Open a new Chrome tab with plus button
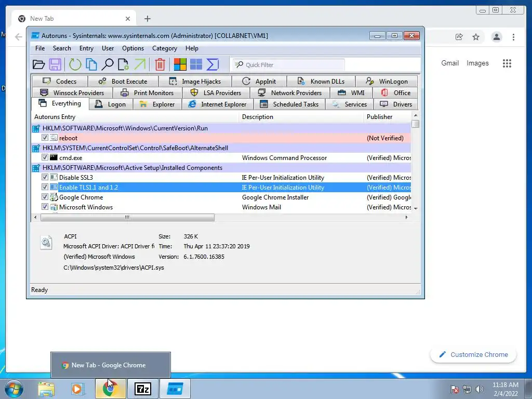The height and width of the screenshot is (399, 532). (147, 19)
